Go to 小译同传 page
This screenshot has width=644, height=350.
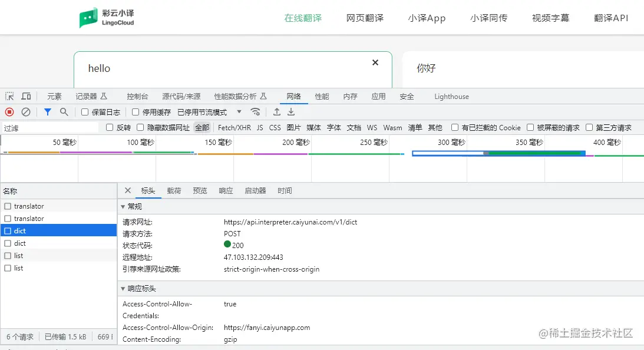coord(489,18)
